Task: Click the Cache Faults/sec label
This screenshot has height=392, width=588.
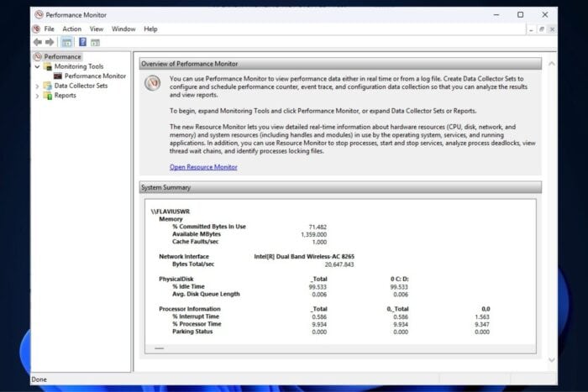Action: (x=195, y=242)
